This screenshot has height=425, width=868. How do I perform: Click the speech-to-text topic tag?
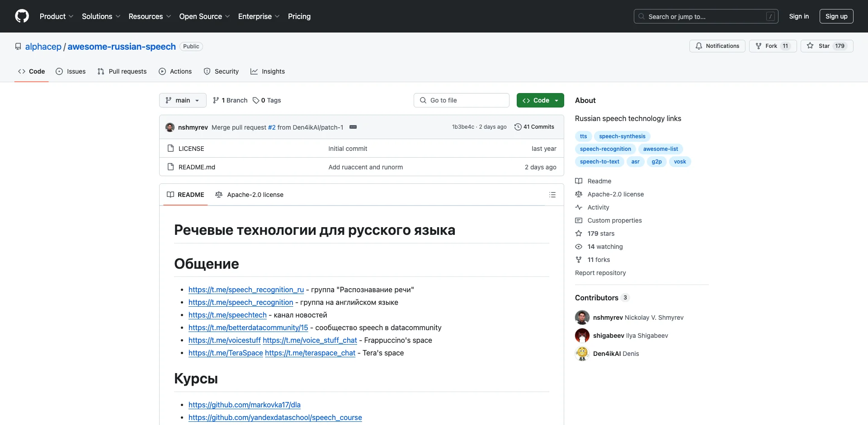(599, 162)
